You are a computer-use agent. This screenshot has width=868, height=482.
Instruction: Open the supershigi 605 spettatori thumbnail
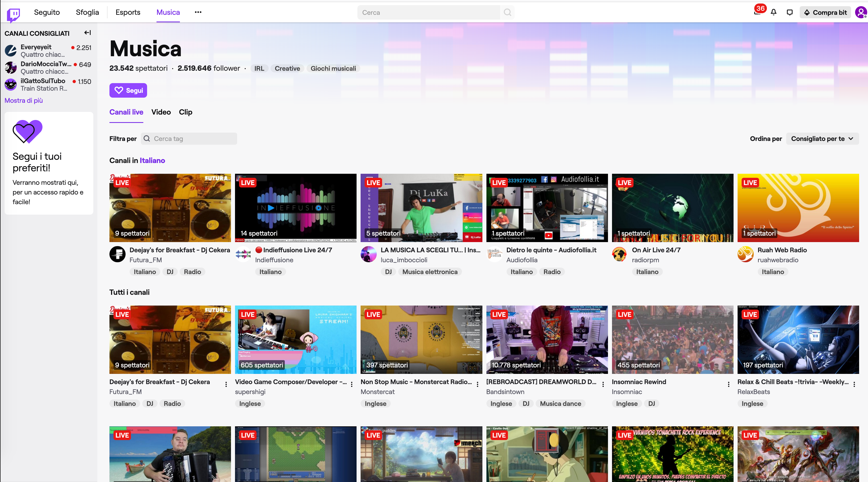pos(296,339)
